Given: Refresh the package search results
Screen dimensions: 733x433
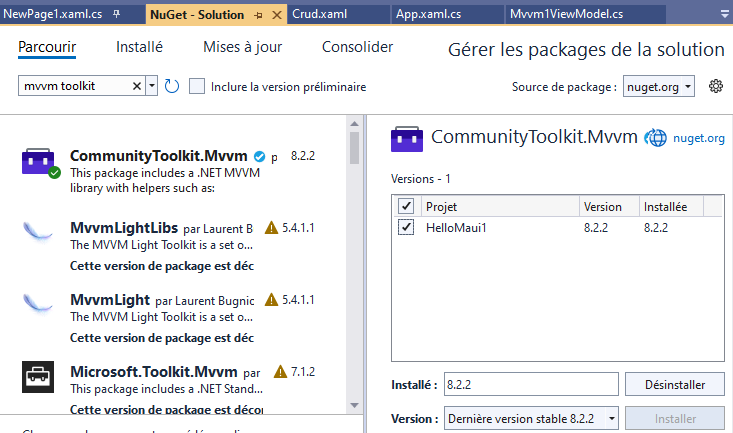Looking at the screenshot, I should point(172,86).
